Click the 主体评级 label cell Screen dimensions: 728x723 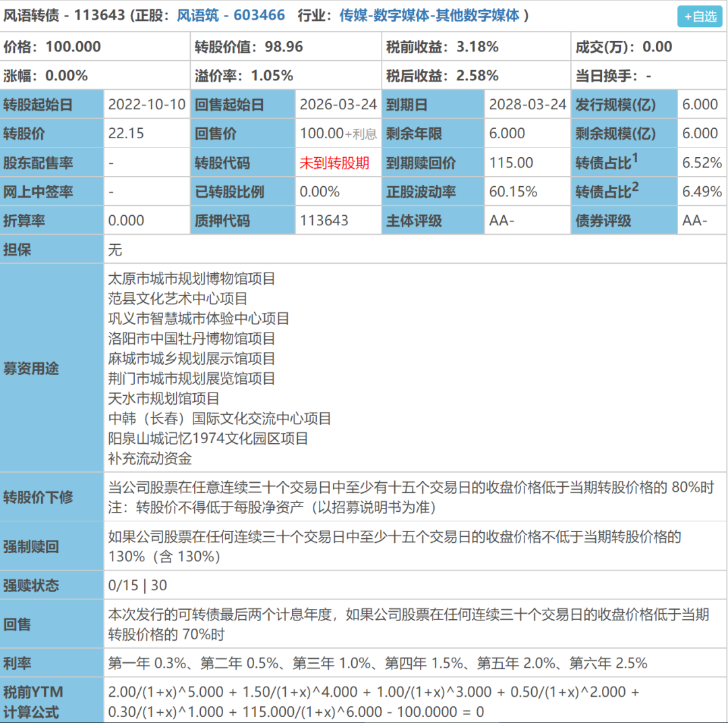(433, 221)
